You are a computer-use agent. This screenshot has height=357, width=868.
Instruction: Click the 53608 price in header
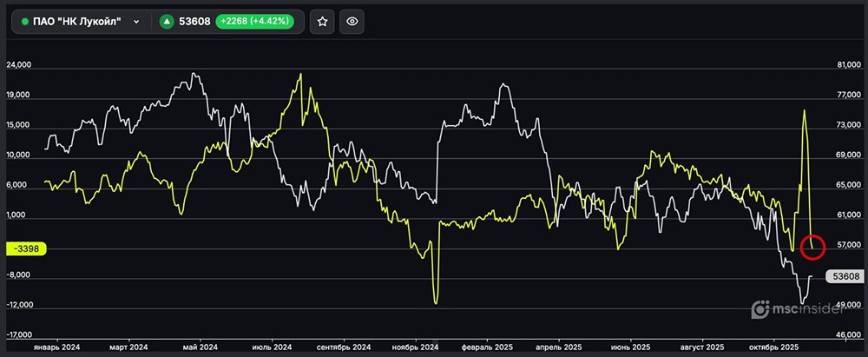[x=195, y=23]
